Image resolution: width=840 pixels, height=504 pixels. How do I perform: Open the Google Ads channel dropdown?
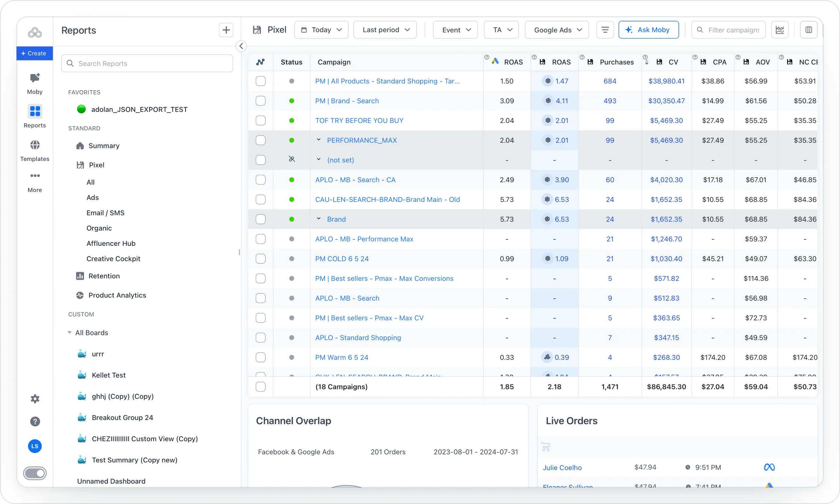click(x=557, y=30)
